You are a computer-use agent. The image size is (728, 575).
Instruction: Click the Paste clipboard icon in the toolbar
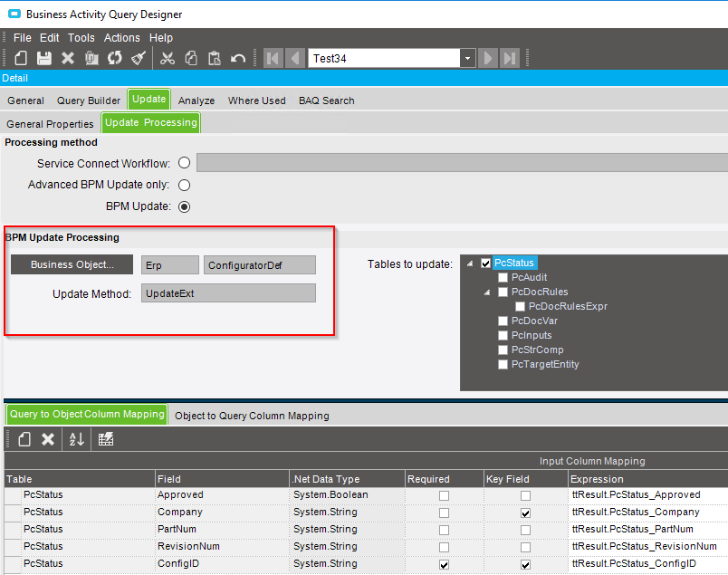[x=215, y=58]
